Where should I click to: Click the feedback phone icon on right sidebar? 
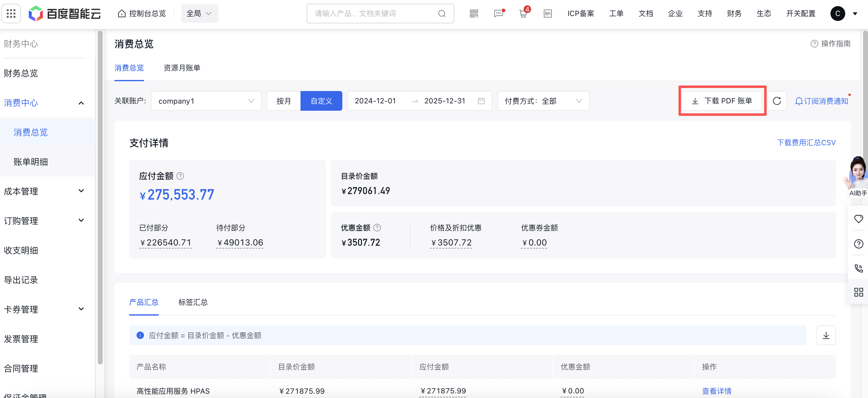click(858, 268)
